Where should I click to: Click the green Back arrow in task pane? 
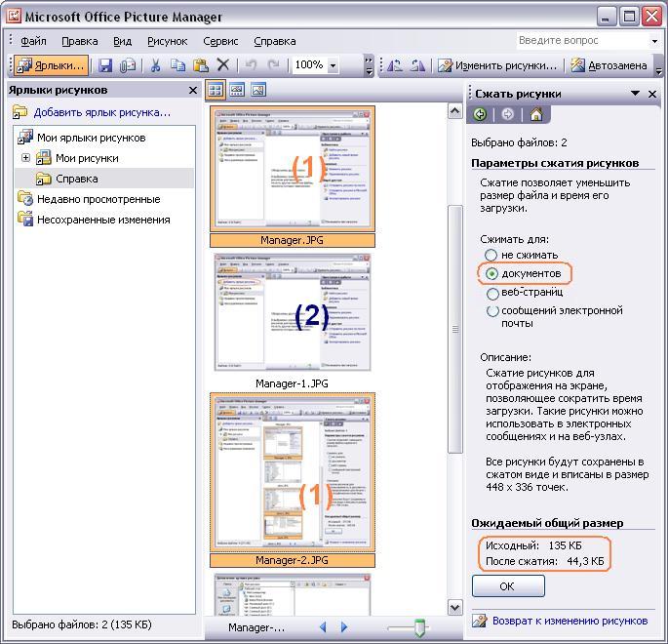[480, 114]
